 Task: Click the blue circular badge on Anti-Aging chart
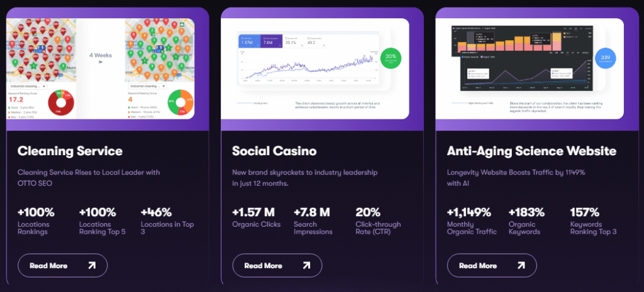click(x=606, y=58)
